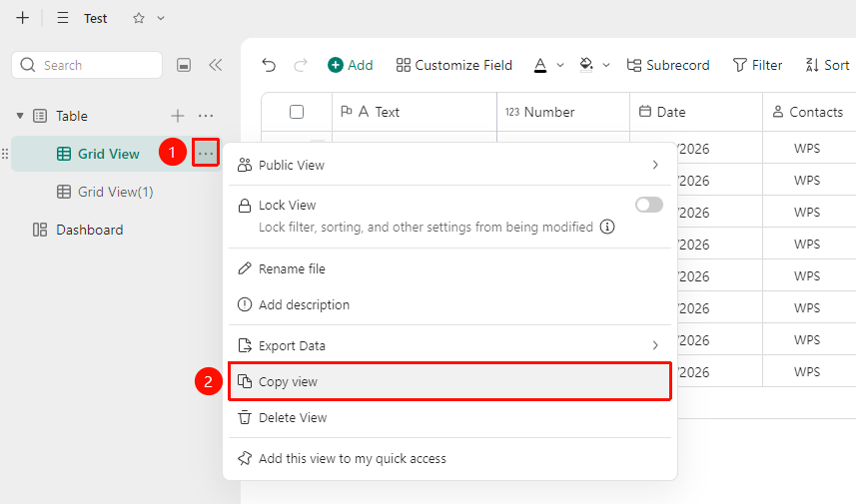This screenshot has width=856, height=504.
Task: Add this view to my quick access
Action: point(449,458)
